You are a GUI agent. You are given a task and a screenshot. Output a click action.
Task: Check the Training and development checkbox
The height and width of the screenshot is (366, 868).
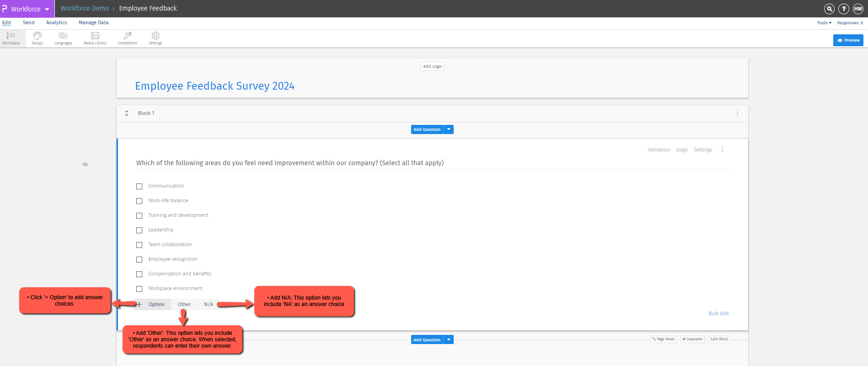[139, 215]
